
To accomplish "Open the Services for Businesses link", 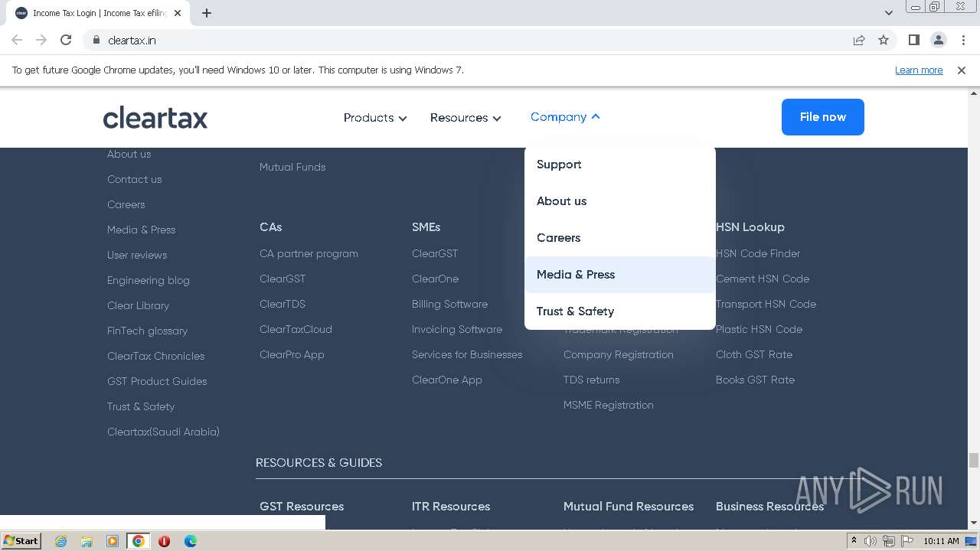I will (x=467, y=354).
